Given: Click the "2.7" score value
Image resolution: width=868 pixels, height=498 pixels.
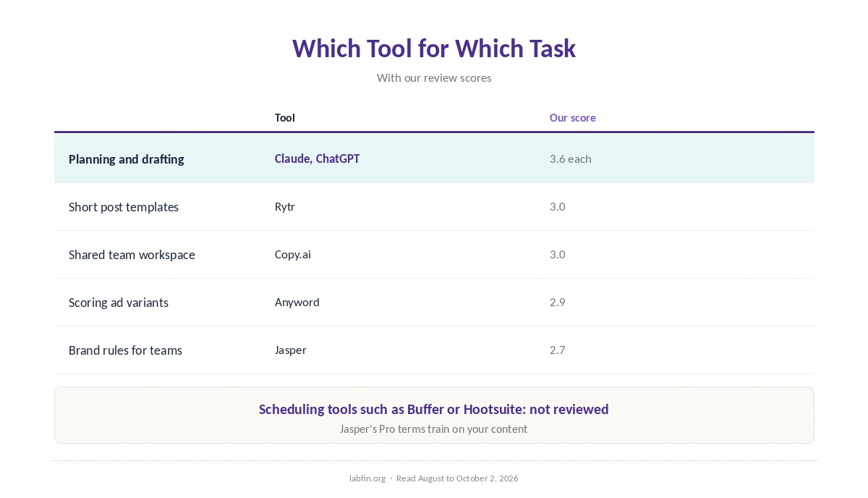Looking at the screenshot, I should coord(558,350).
